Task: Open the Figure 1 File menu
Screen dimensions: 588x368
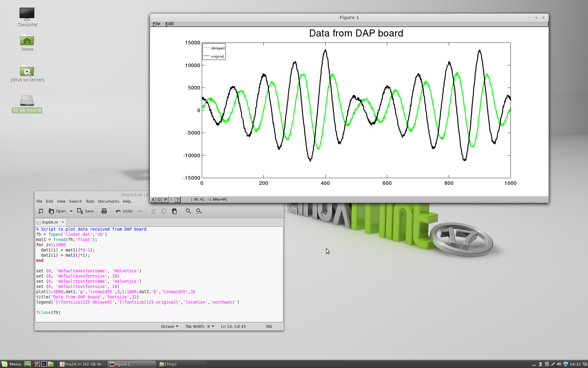Action: click(156, 24)
